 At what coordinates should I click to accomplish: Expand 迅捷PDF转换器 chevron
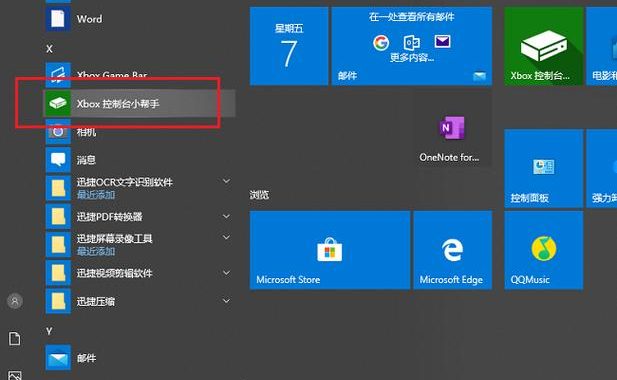click(226, 216)
